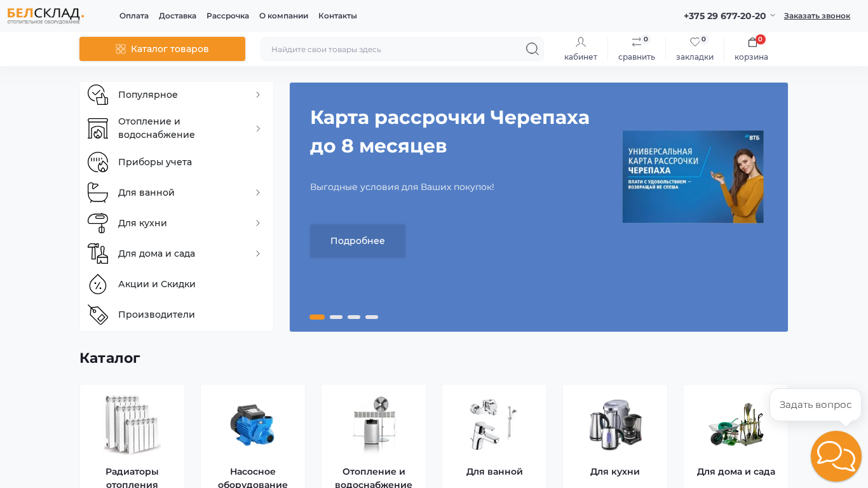Viewport: 868px width, 488px height.
Task: Open the Для дома и сада wheelbarrow image
Action: (x=736, y=424)
